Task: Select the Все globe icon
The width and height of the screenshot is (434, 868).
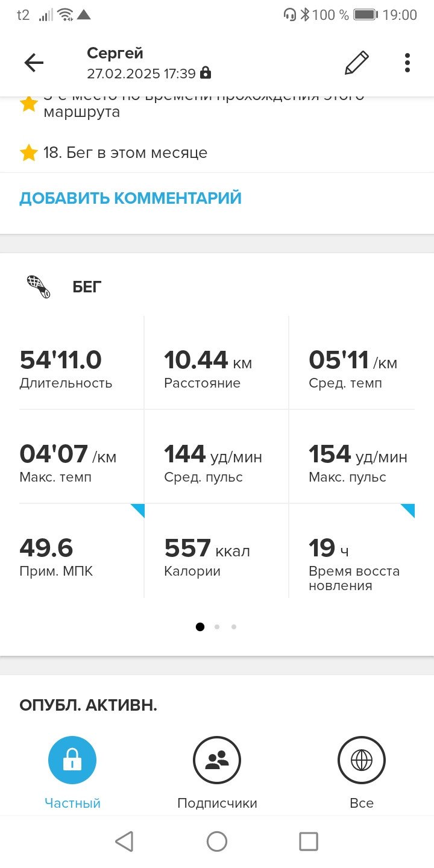Action: (362, 760)
